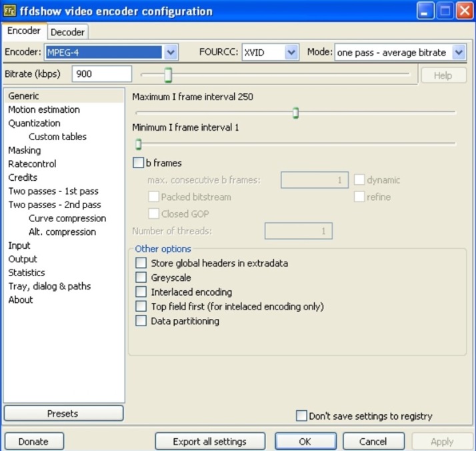Click Export all settings button
Screen dimensions: 476x451
209,442
